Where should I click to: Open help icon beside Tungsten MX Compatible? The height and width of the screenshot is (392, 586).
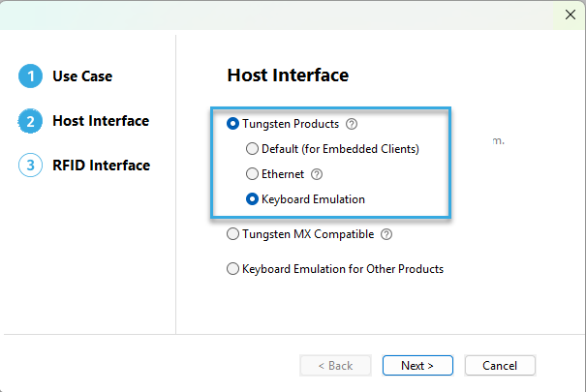point(386,234)
